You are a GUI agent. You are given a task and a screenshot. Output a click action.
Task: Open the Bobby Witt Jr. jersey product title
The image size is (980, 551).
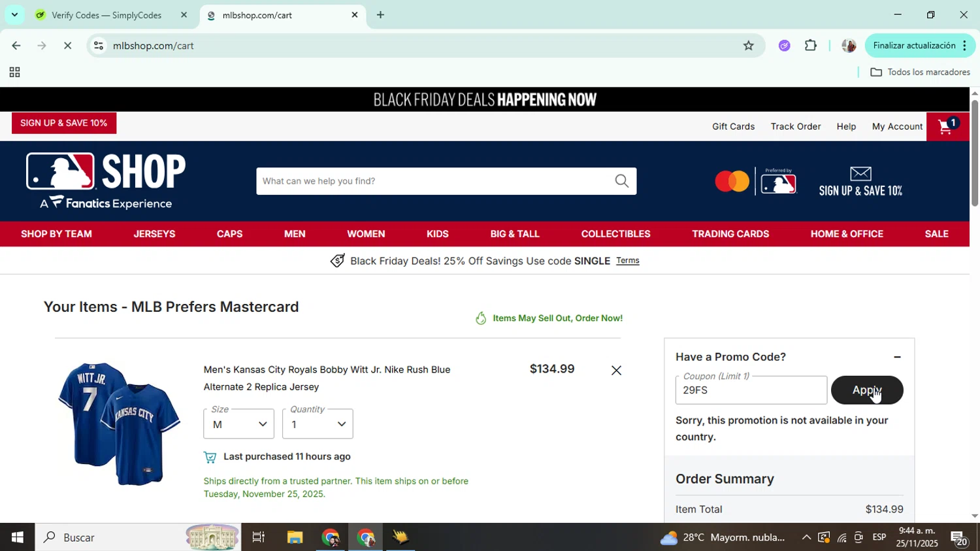pos(327,378)
